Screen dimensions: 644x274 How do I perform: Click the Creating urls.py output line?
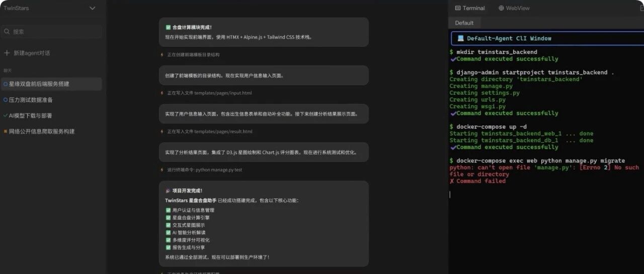pyautogui.click(x=477, y=100)
